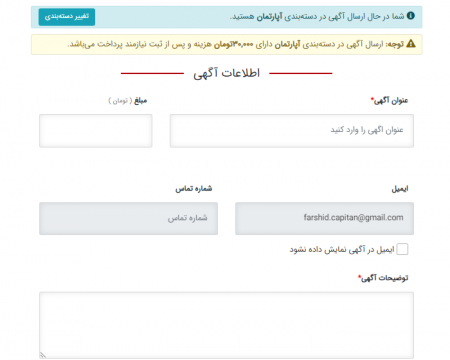Click the blue banner text about آپارتمان category
Image resolution: width=450 pixels, height=360 pixels.
(x=317, y=16)
